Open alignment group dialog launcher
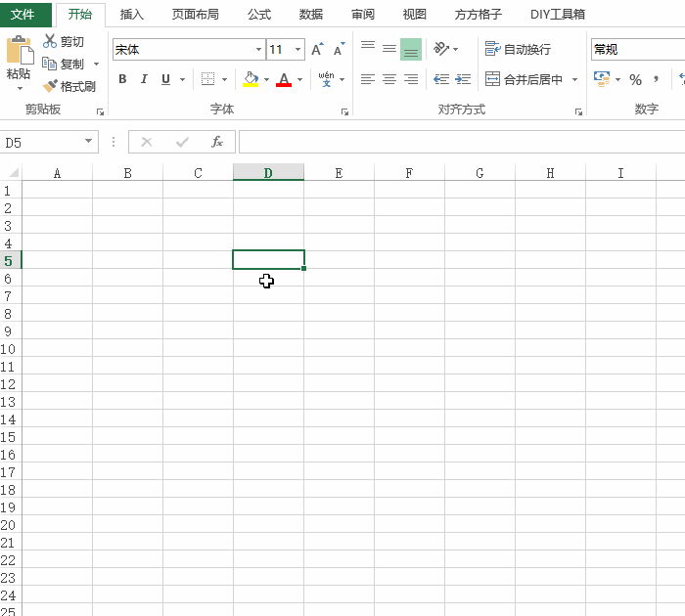 coord(579,112)
